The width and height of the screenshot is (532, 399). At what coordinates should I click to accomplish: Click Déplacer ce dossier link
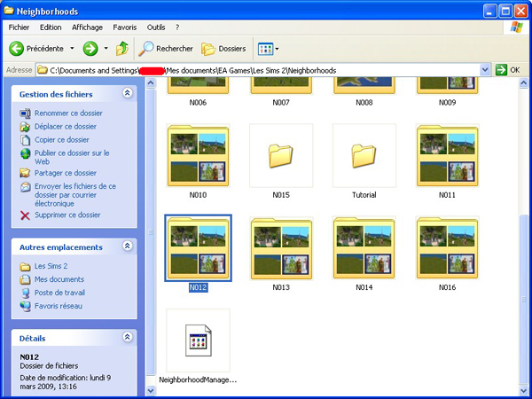coord(66,127)
